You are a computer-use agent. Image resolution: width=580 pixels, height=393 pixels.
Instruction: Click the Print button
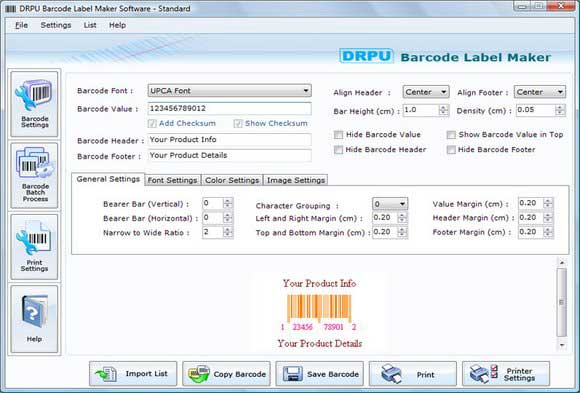point(413,374)
